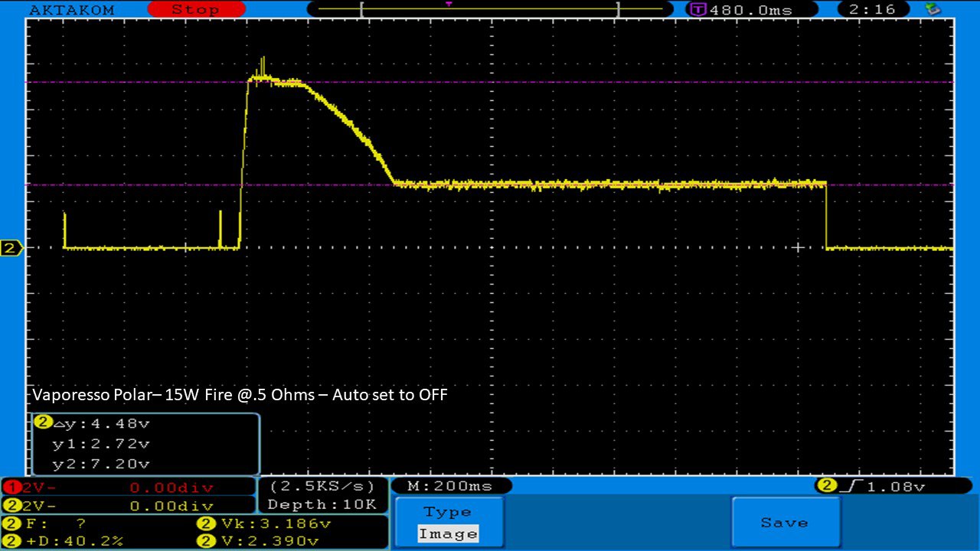Click the channel 2 ground marker on left edge
980x551 pixels.
coord(11,248)
